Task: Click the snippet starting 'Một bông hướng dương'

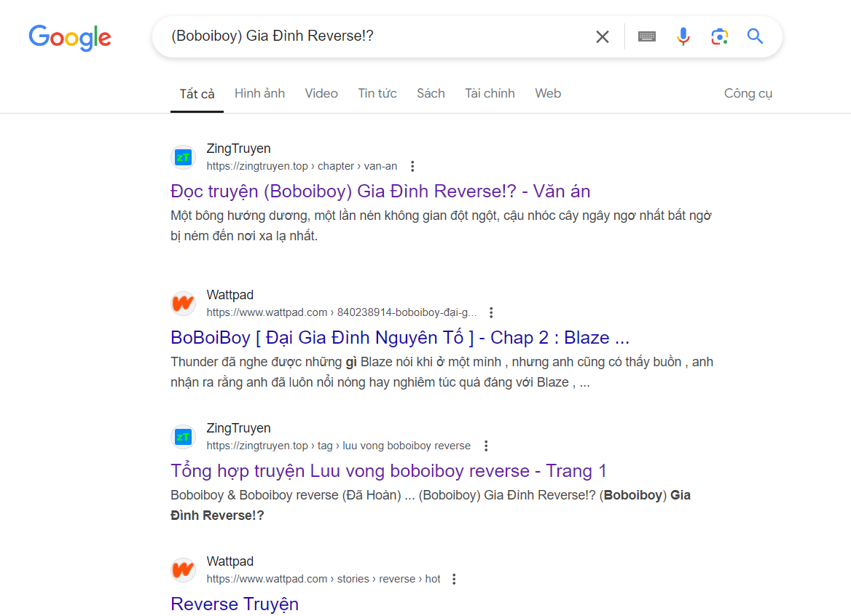Action: 442,226
